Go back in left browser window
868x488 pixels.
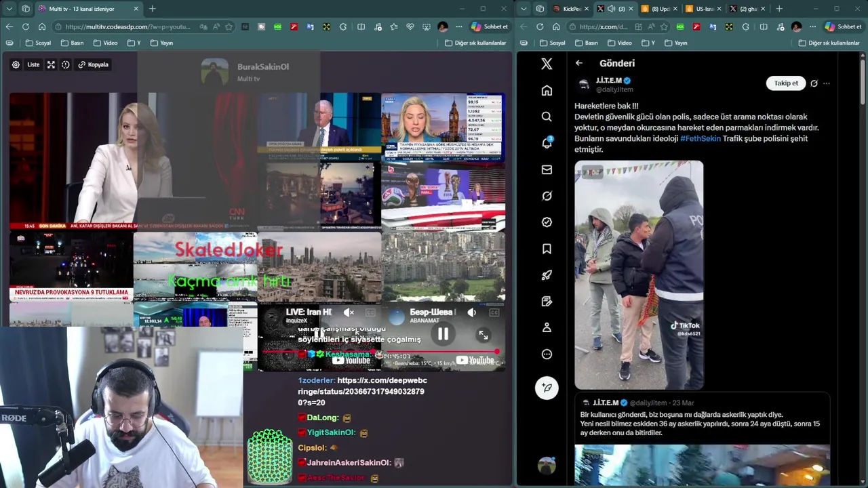pos(9,26)
